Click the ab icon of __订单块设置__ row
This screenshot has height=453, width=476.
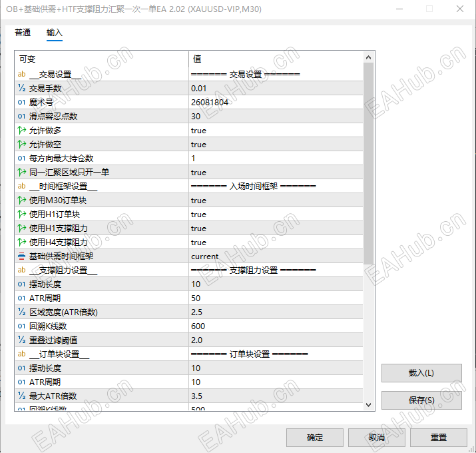point(21,354)
